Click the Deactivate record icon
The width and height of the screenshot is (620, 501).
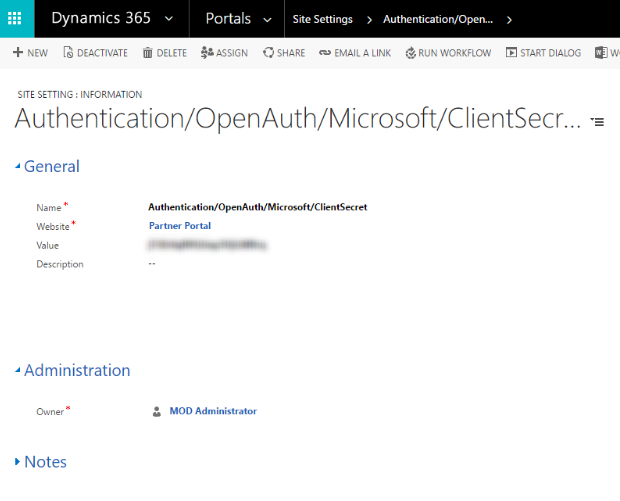pyautogui.click(x=68, y=53)
